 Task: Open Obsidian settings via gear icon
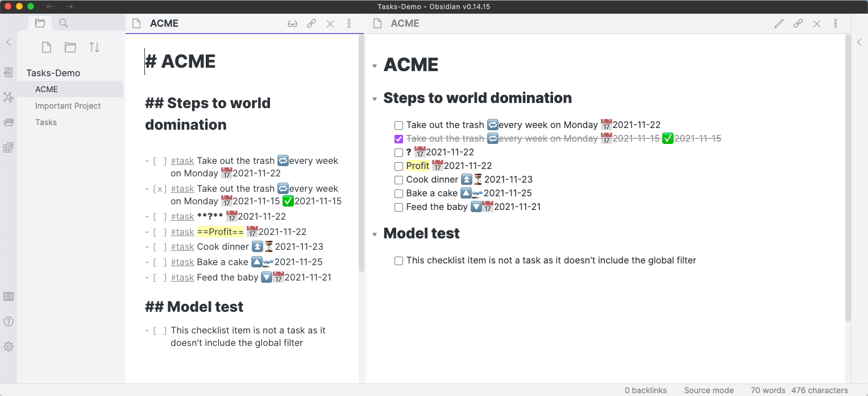pos(9,346)
